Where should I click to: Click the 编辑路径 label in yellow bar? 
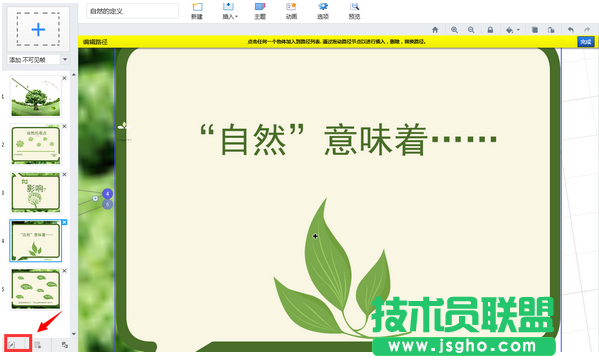[95, 42]
